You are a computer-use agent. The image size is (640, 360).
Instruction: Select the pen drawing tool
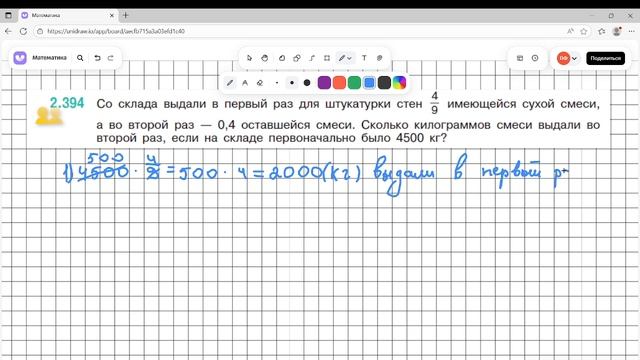tap(342, 58)
